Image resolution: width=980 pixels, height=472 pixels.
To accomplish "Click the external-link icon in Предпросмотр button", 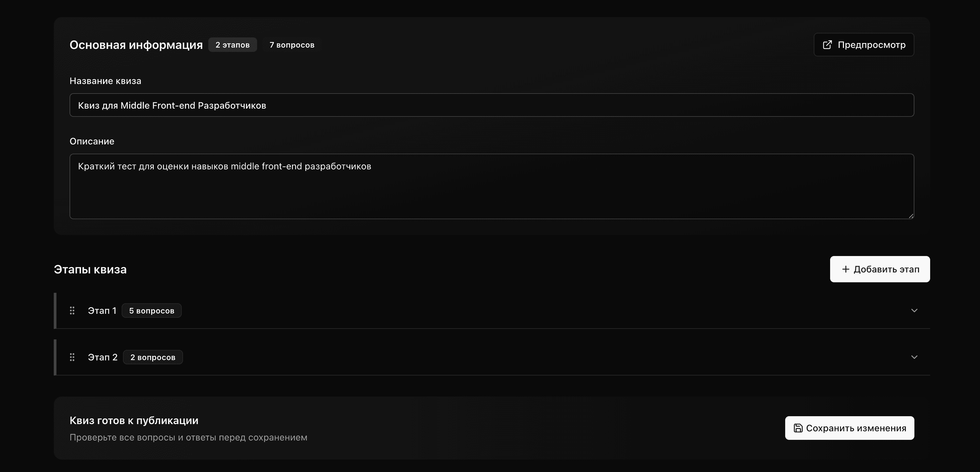I will point(828,45).
